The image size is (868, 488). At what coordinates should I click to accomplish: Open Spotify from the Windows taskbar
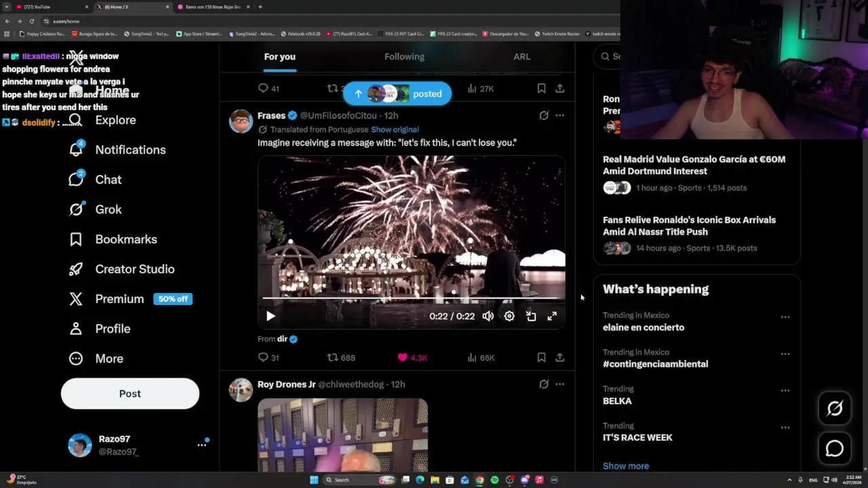(x=494, y=480)
